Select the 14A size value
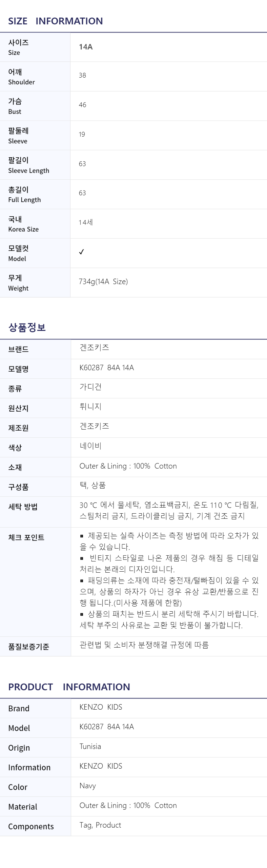Image resolution: width=267 pixels, height=868 pixels. (86, 47)
